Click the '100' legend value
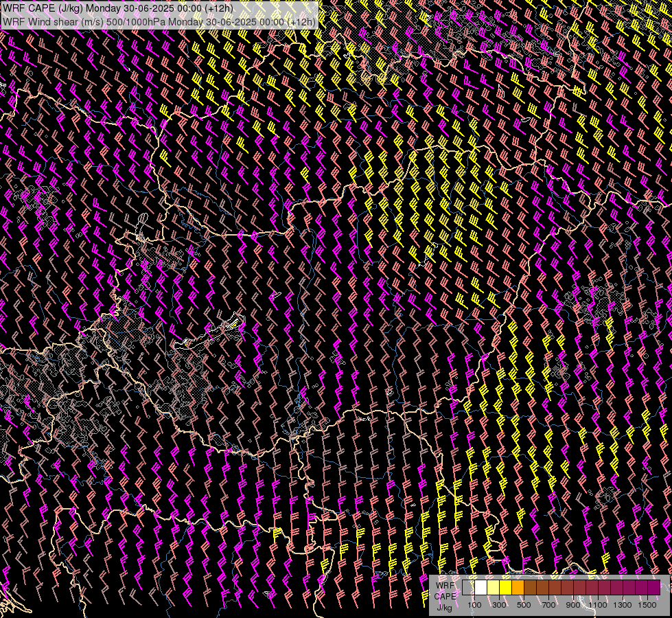 coord(474,605)
